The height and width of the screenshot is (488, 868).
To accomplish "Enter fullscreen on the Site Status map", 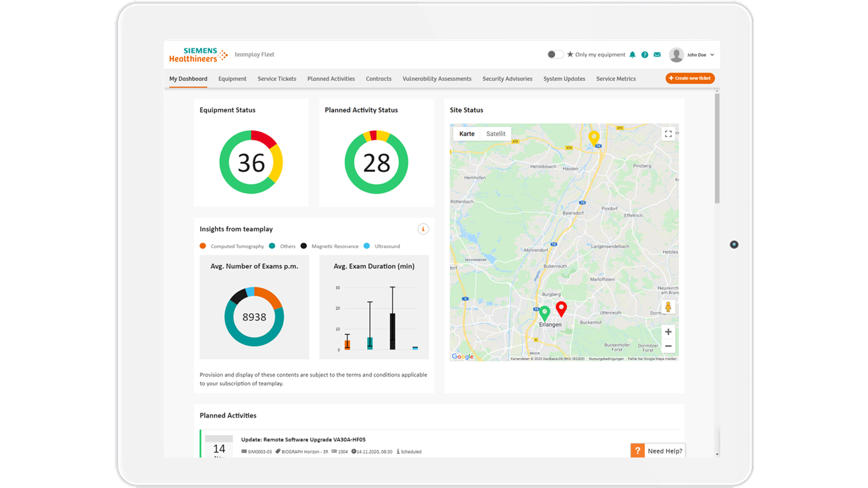I will 668,134.
